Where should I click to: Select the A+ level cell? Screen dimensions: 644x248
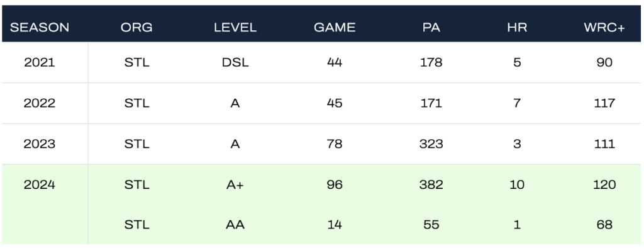tap(235, 184)
